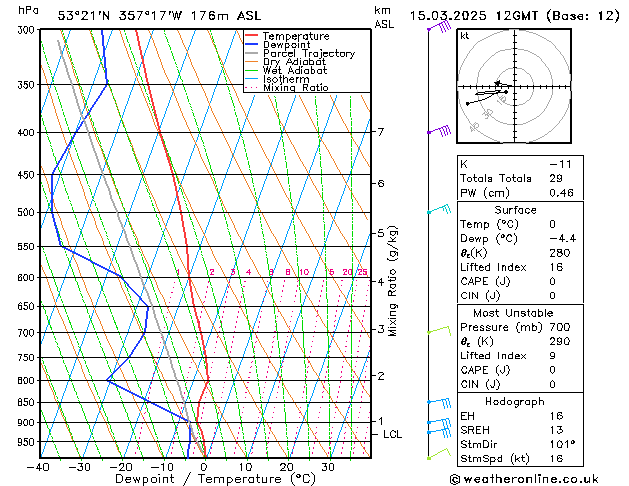Click the green surface wind barb

click(x=439, y=454)
